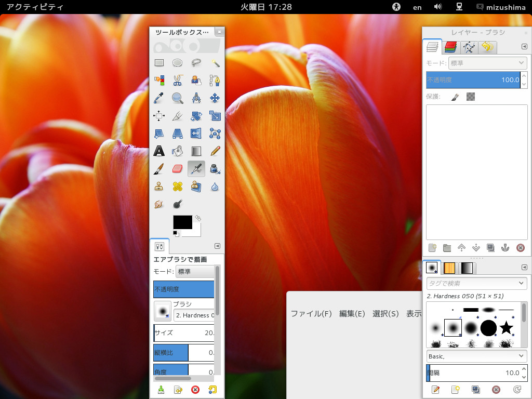
Task: Select the Text tool
Action: (159, 151)
